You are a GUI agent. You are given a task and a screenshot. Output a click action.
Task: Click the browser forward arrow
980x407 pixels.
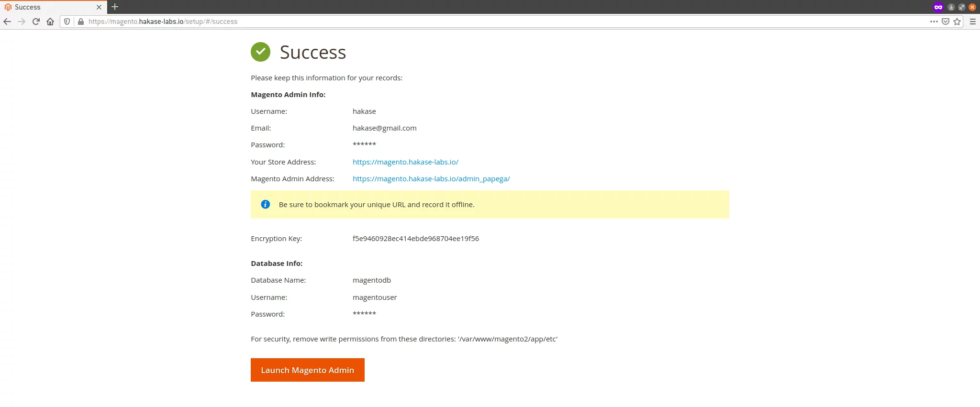tap(22, 22)
